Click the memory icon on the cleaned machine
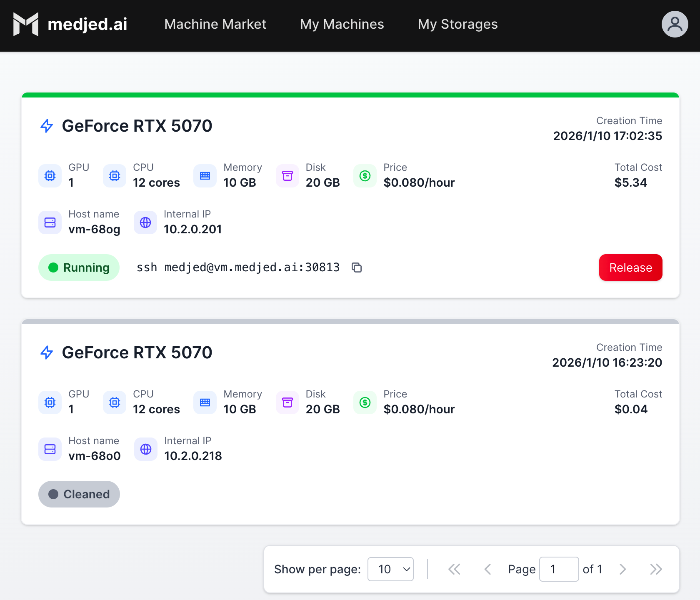700x600 pixels. (x=205, y=402)
